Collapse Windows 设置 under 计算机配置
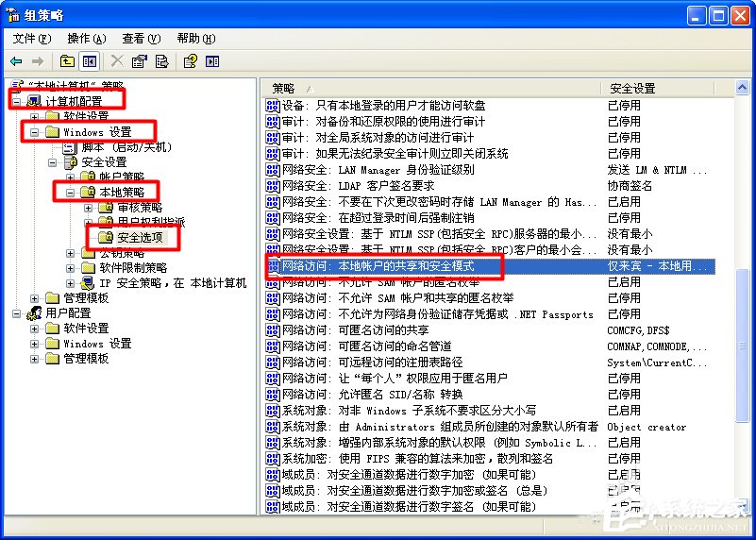The height and width of the screenshot is (540, 756). coord(34,132)
